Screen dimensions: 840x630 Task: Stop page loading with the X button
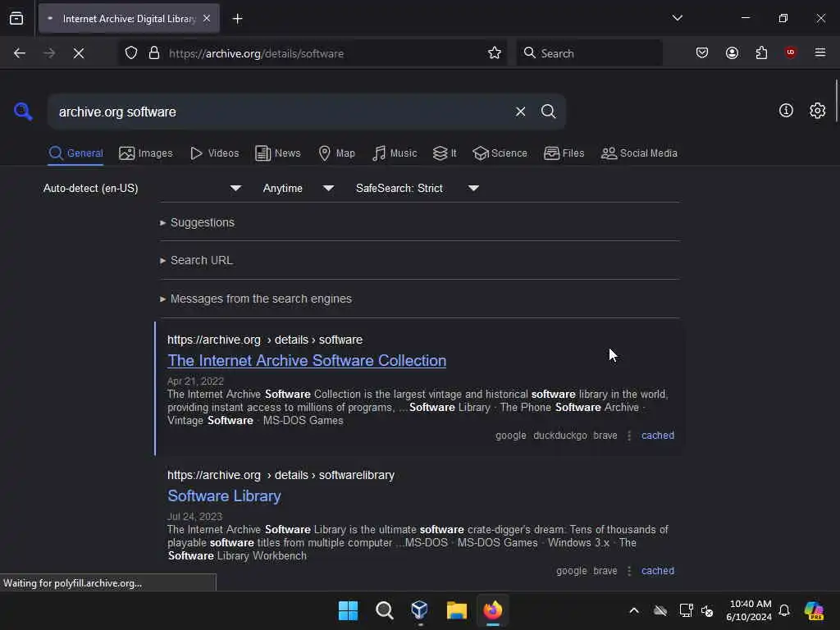click(78, 53)
